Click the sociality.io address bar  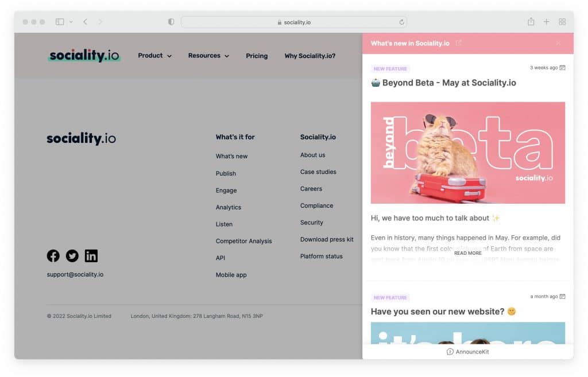click(x=294, y=22)
